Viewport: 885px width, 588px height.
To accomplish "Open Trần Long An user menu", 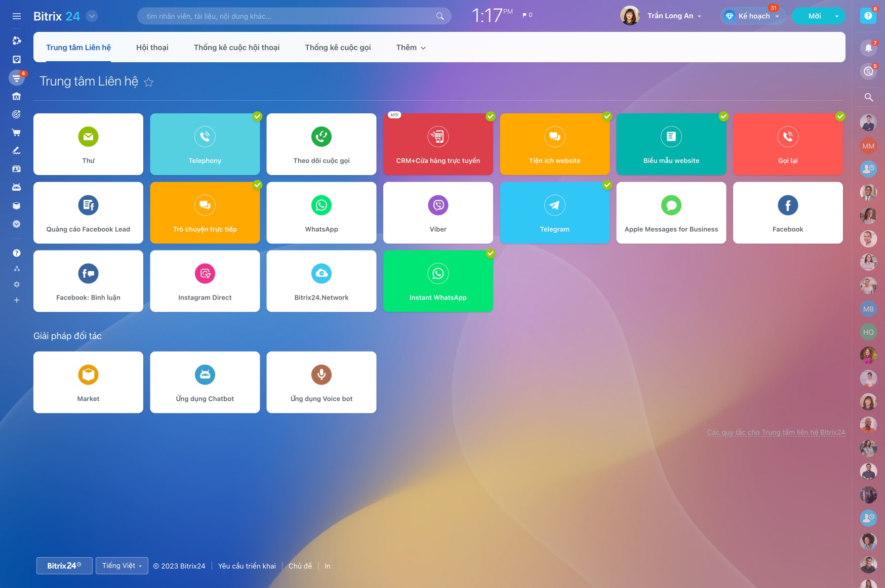I will [x=674, y=16].
